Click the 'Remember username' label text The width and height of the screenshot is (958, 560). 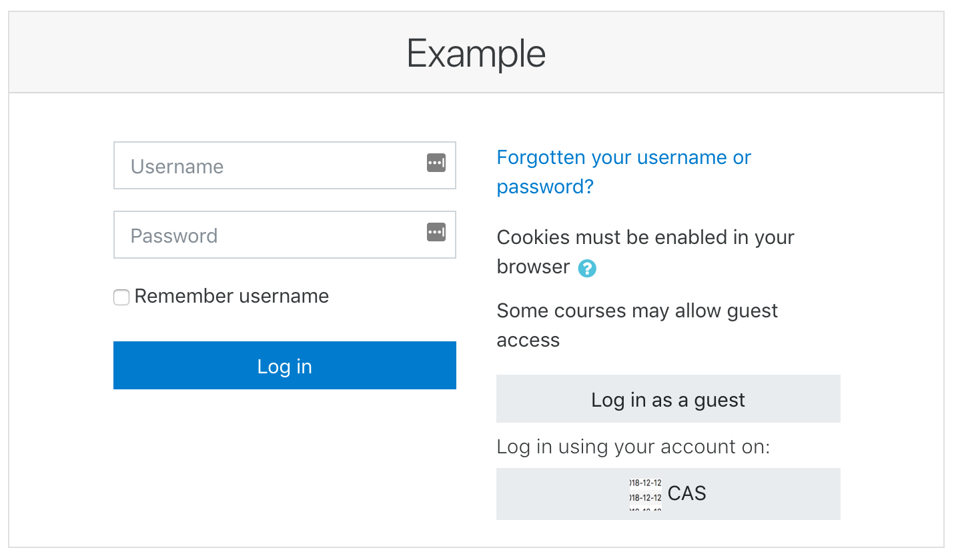[x=231, y=296]
